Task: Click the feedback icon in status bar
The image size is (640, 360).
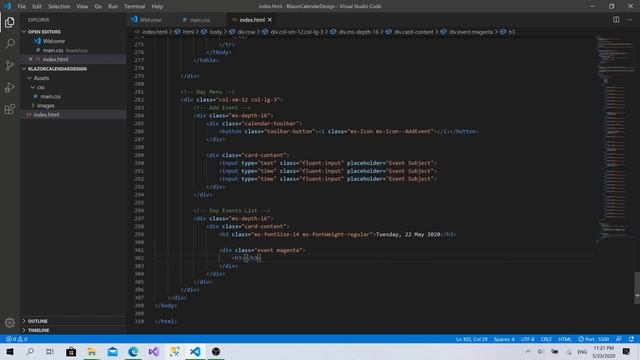Action: point(619,339)
